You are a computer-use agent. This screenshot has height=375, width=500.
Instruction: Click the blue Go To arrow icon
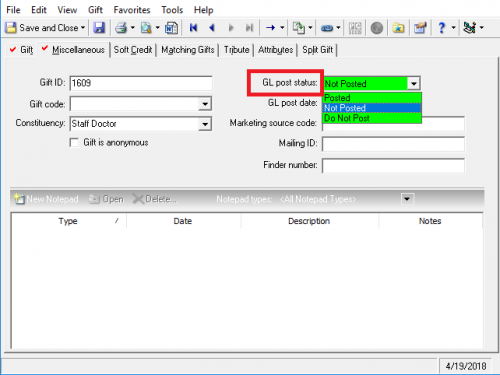pyautogui.click(x=270, y=28)
